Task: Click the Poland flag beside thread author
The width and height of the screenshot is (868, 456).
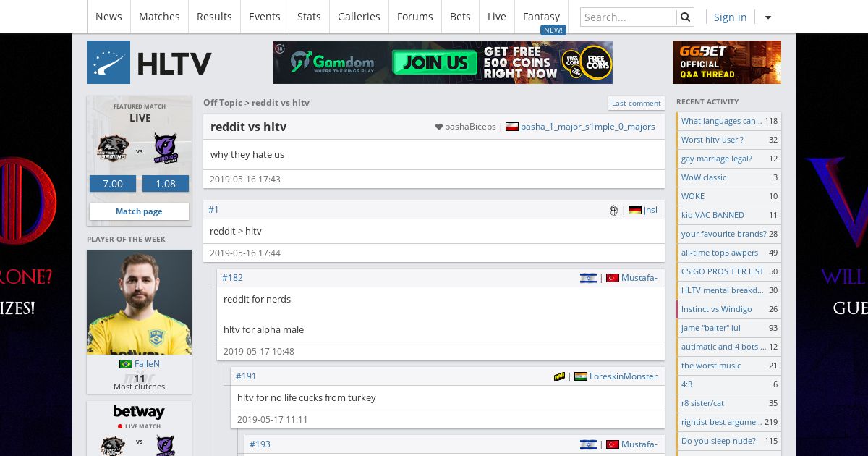Action: [x=512, y=127]
